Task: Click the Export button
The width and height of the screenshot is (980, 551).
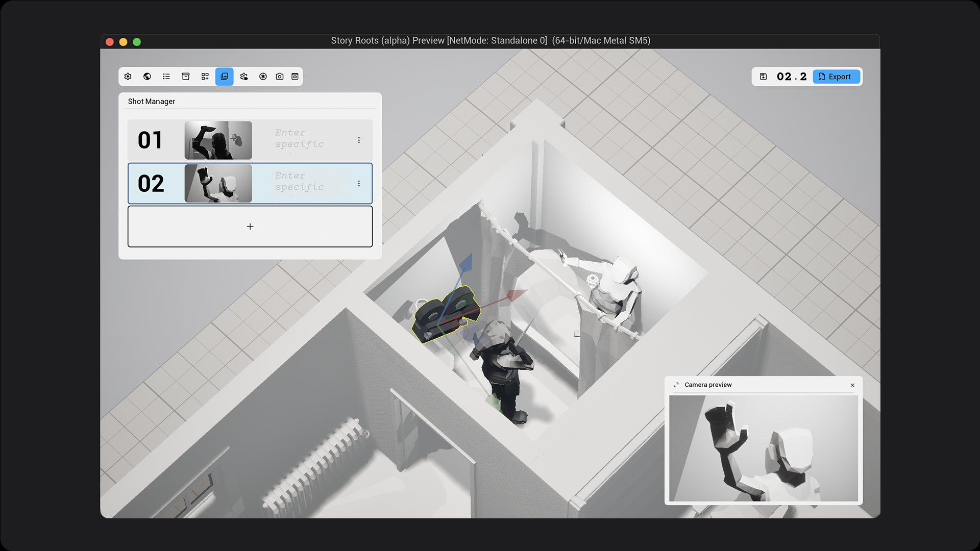Action: click(836, 77)
